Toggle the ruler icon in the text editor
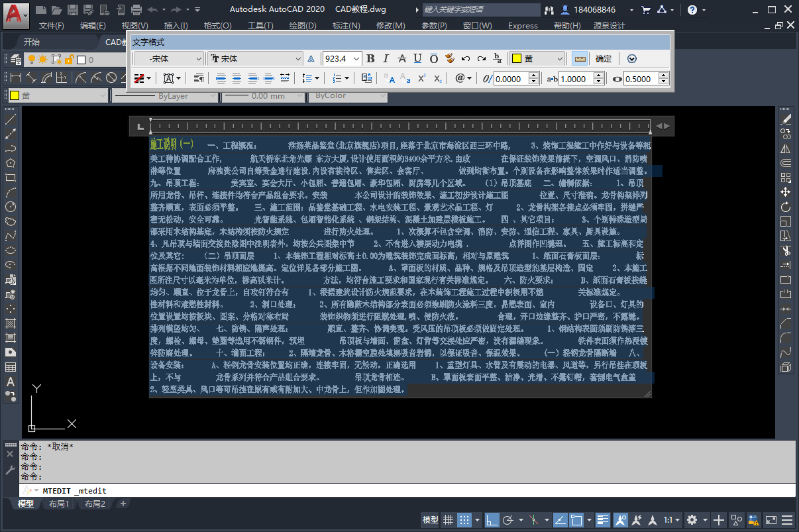The height and width of the screenshot is (532, 799). [580, 58]
